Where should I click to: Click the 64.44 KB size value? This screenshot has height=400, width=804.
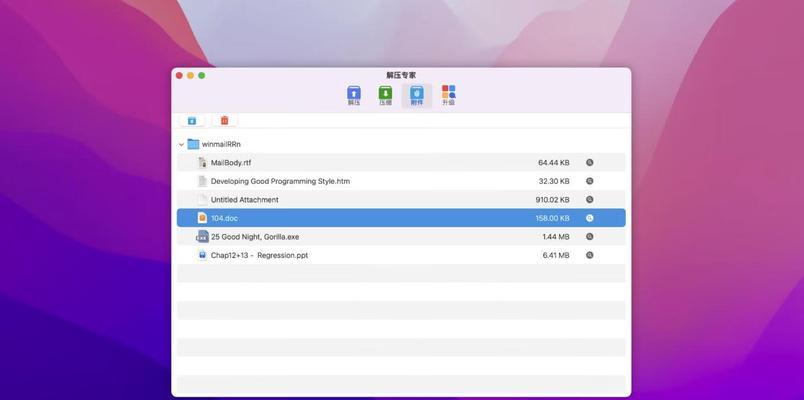tap(554, 163)
